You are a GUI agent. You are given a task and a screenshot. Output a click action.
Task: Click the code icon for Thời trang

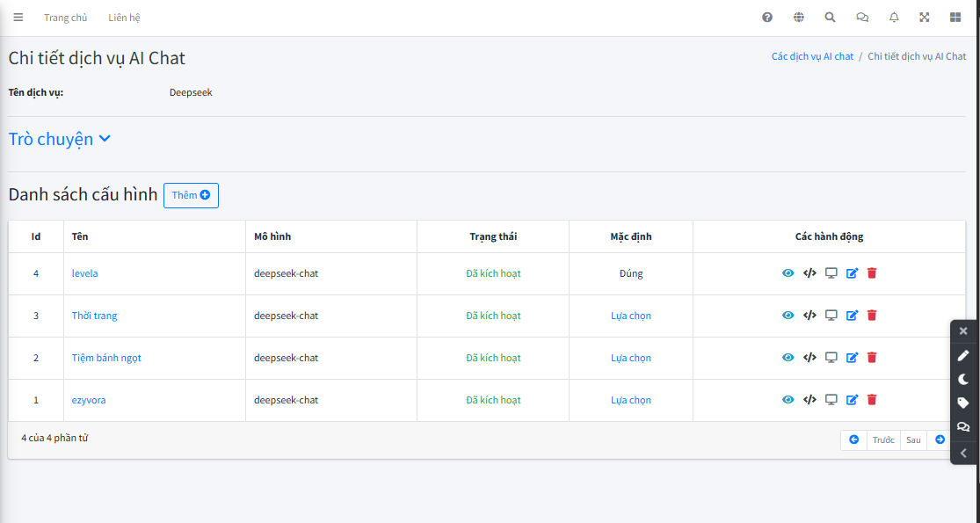[810, 316]
